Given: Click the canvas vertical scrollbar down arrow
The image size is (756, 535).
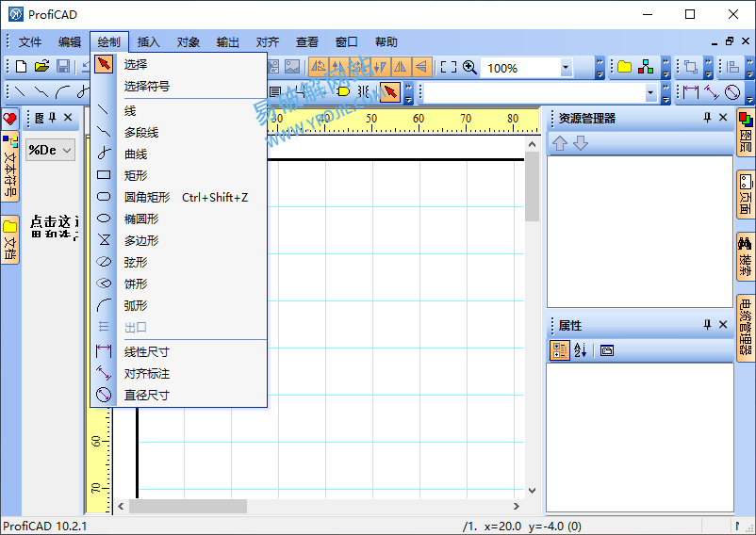Looking at the screenshot, I should click(x=532, y=491).
